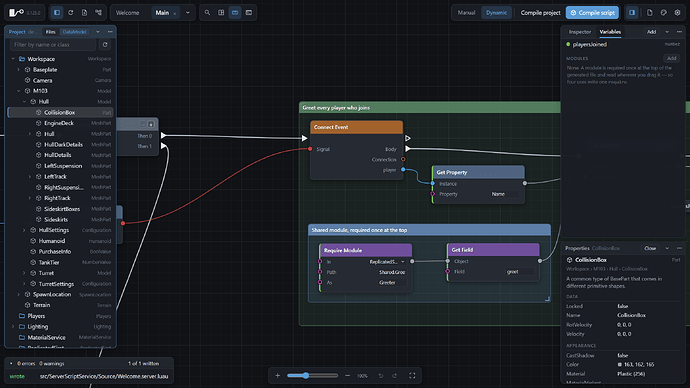The height and width of the screenshot is (388, 690).
Task: Click the Filter by name or class field
Action: pyautogui.click(x=52, y=44)
